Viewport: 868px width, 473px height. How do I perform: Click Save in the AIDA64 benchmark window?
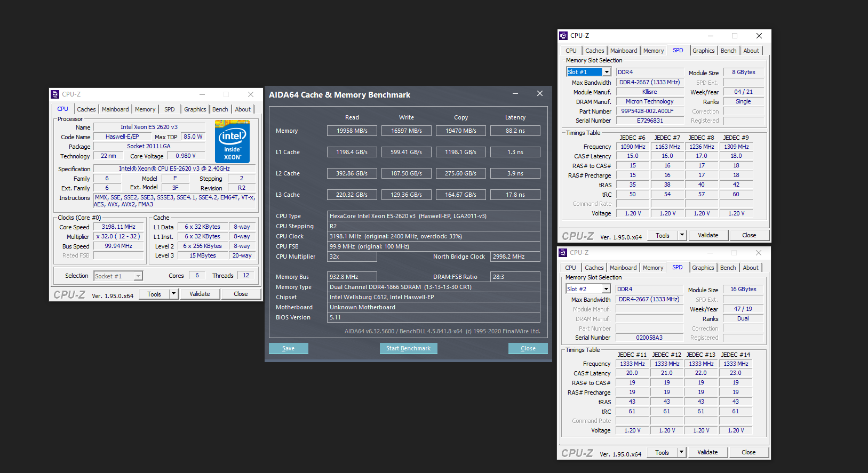click(289, 348)
